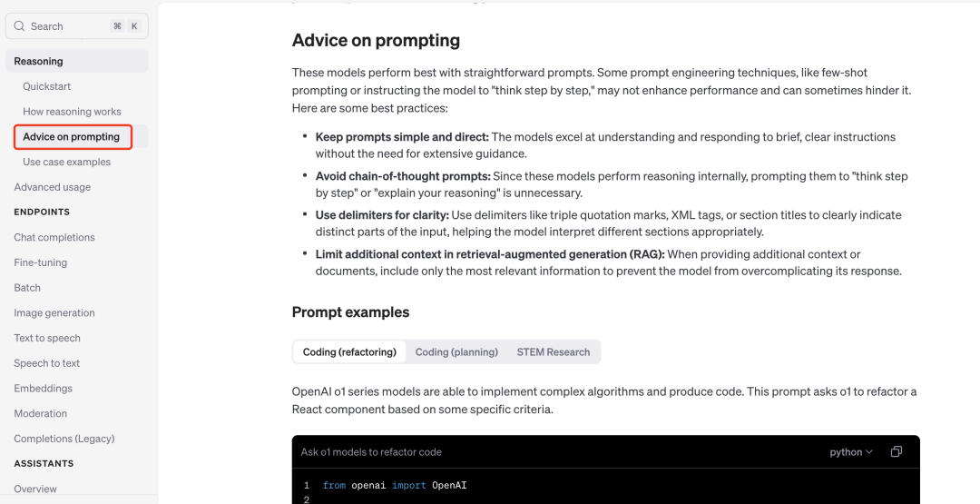Navigate to Use case examples
Viewport: 980px width, 504px height.
[x=67, y=162]
